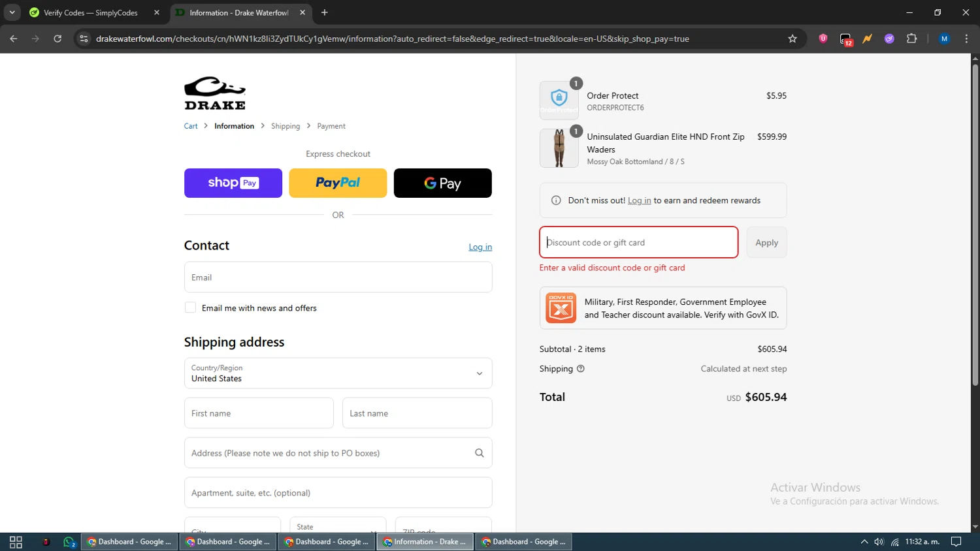Open a new browser tab
Image resolution: width=980 pixels, height=551 pixels.
(325, 12)
